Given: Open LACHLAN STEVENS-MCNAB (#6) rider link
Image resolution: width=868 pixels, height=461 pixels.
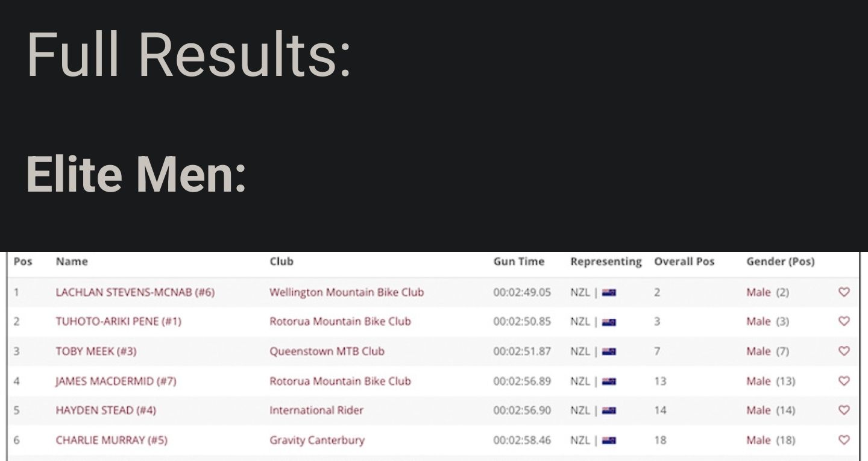Looking at the screenshot, I should 135,292.
